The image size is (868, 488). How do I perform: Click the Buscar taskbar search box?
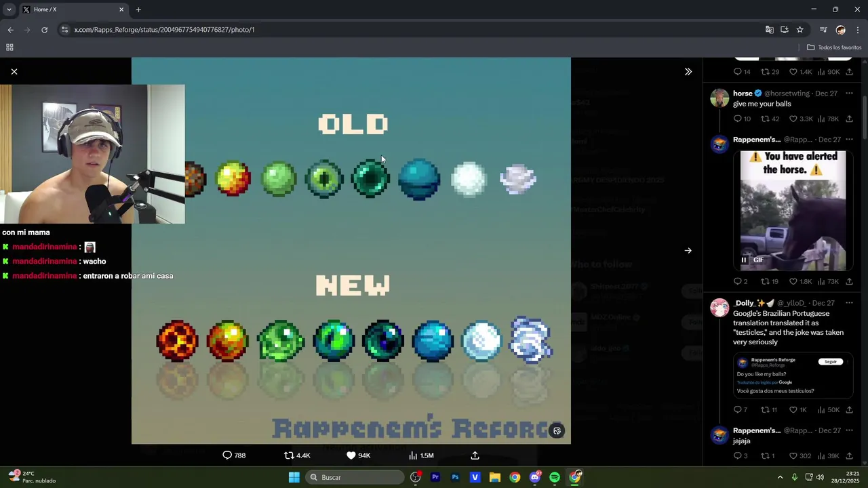(355, 477)
